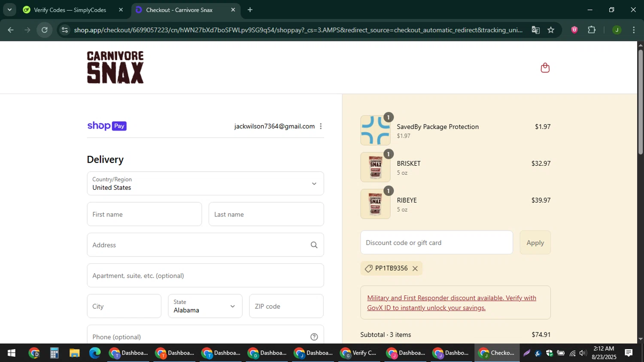Click the browser address bar URL
This screenshot has height=362, width=644.
pos(298,30)
